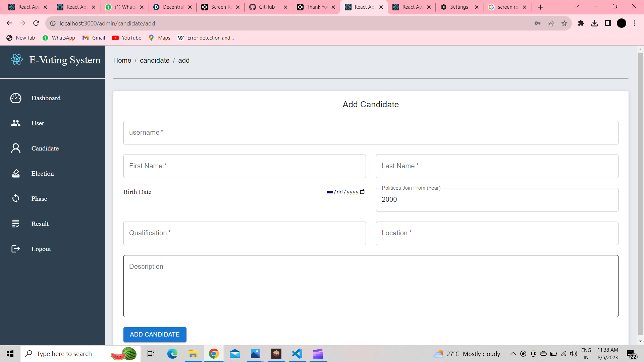Go to Home breadcrumb link

[x=122, y=60]
